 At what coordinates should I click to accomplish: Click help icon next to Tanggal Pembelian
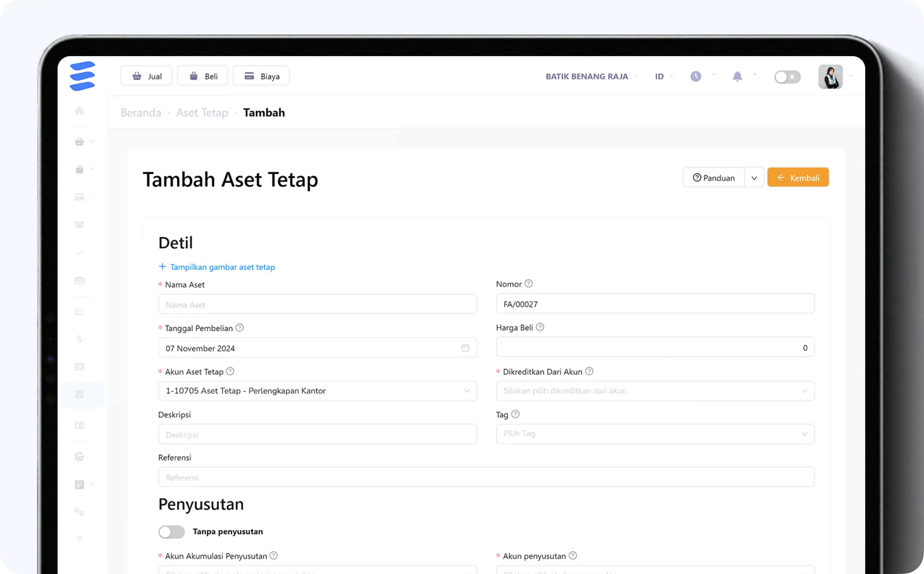[x=239, y=328]
